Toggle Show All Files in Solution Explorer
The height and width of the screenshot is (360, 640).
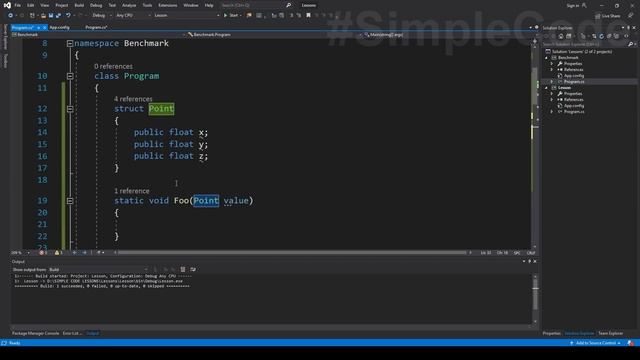click(x=616, y=36)
